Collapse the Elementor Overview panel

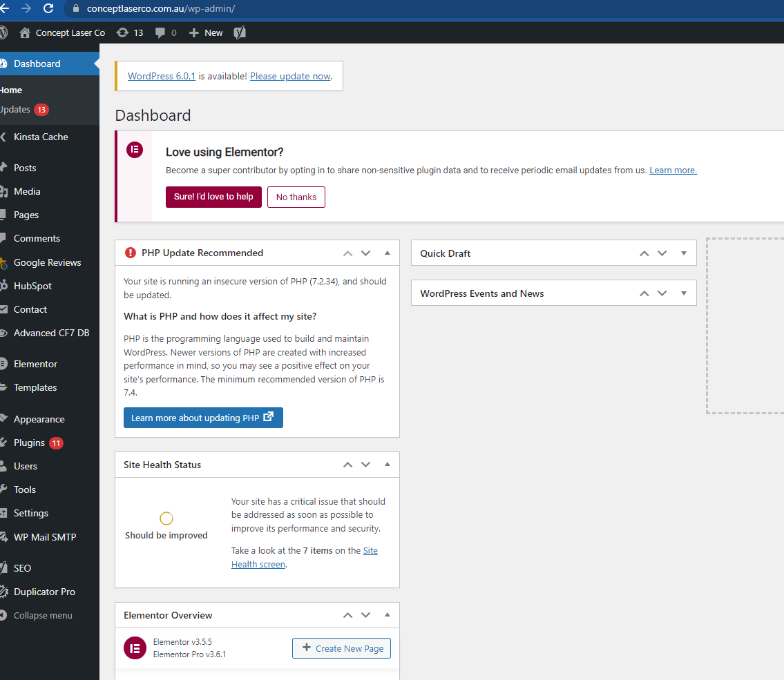tap(387, 614)
